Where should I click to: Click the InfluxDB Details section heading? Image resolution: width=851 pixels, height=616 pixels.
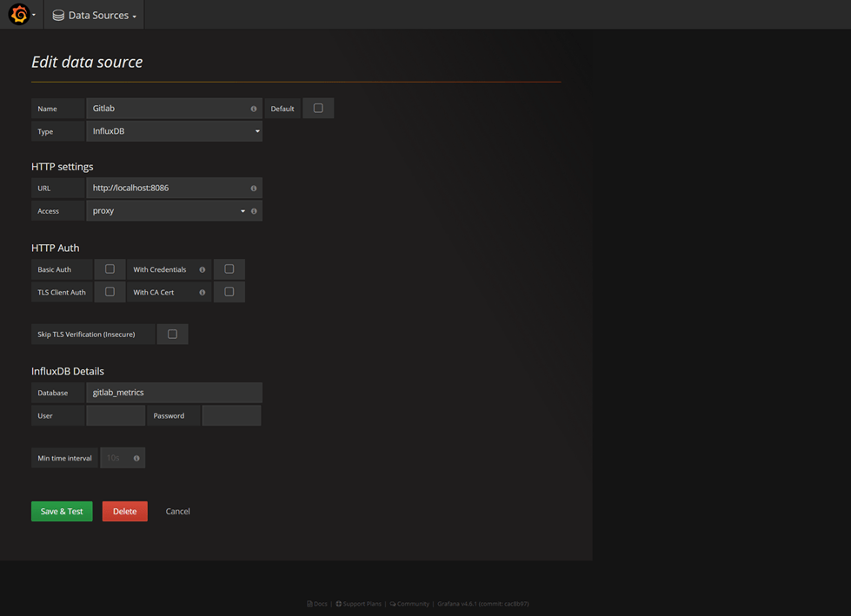click(x=68, y=372)
